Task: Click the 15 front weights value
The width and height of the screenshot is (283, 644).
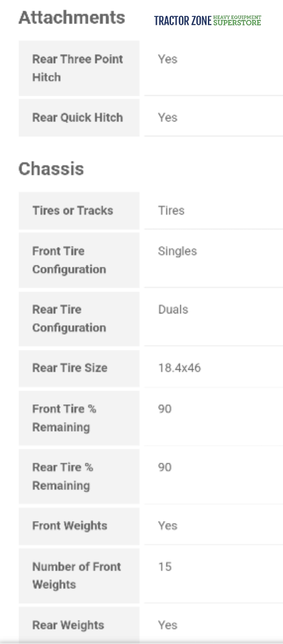Action: point(165,567)
